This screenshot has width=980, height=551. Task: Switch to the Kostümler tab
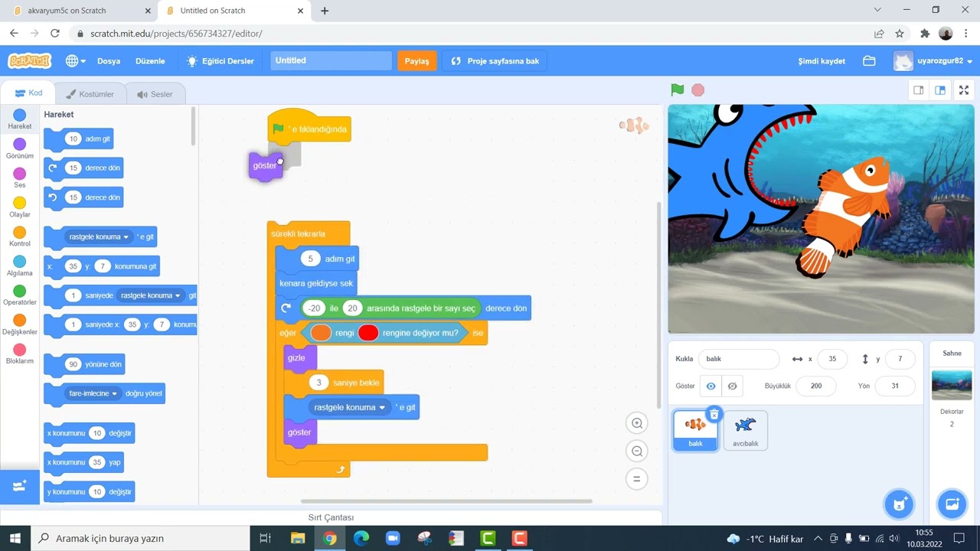tap(90, 94)
